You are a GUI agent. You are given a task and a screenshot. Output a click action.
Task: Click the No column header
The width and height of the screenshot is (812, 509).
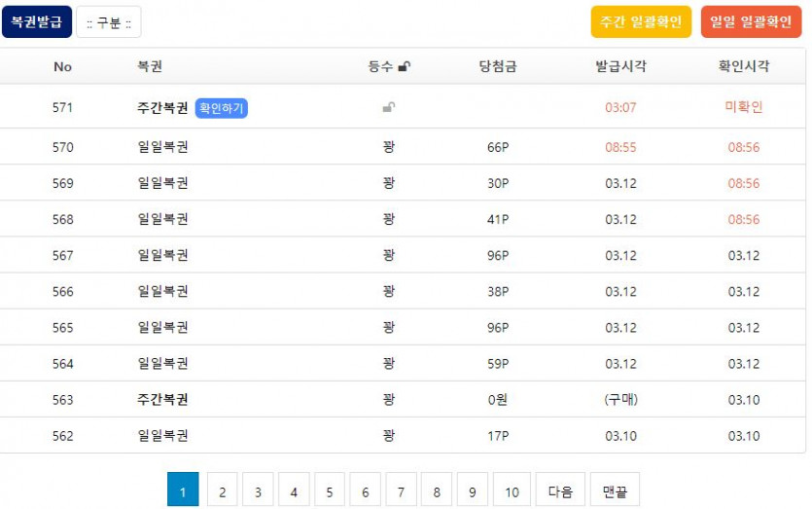click(62, 66)
